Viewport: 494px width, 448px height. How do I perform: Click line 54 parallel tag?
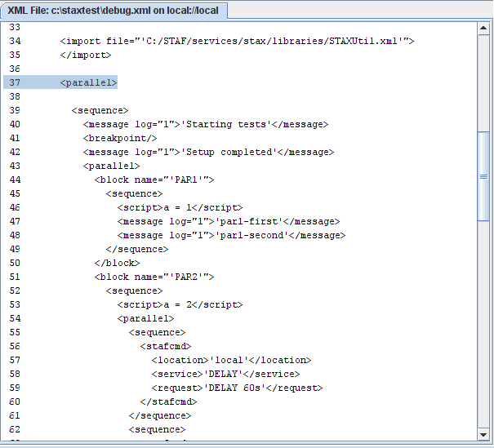tap(145, 318)
